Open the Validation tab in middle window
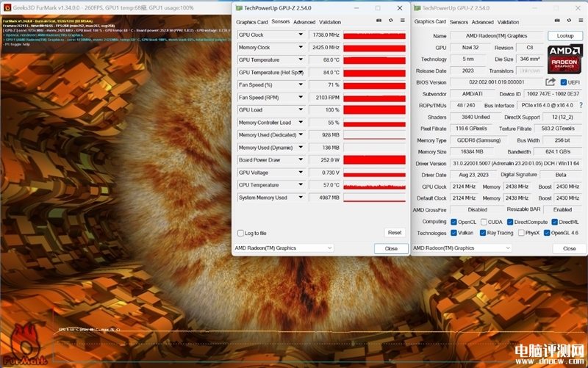Viewport: 588px width, 368px height. pyautogui.click(x=330, y=22)
